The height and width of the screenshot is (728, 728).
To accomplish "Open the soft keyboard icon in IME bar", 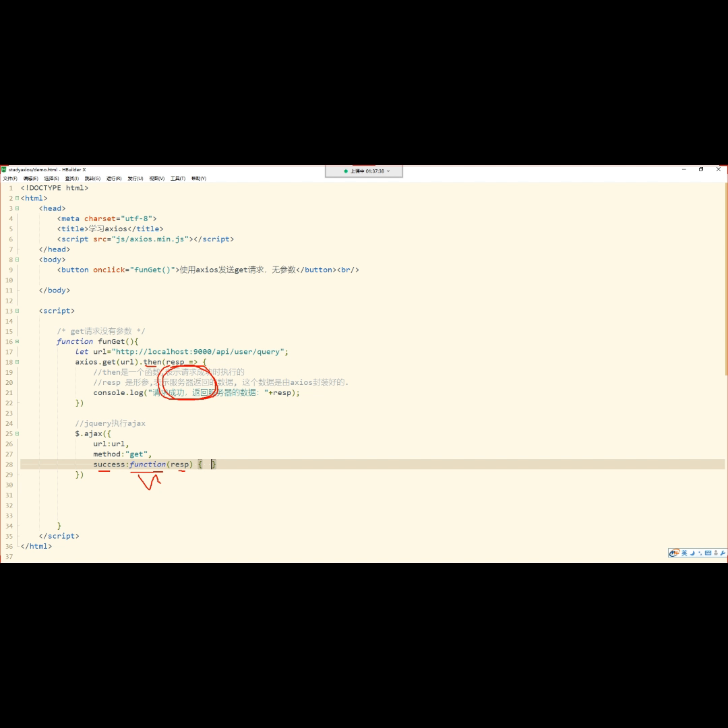I will pyautogui.click(x=708, y=553).
